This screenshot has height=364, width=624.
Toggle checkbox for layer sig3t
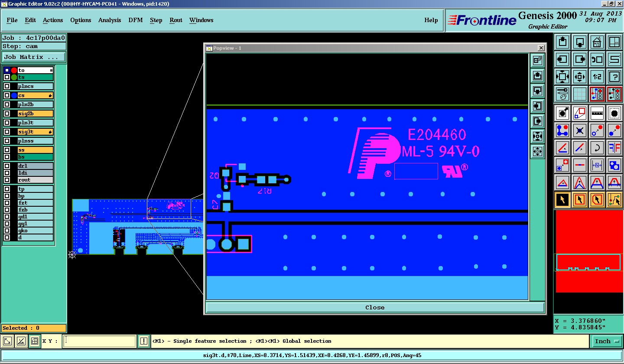[x=7, y=132]
